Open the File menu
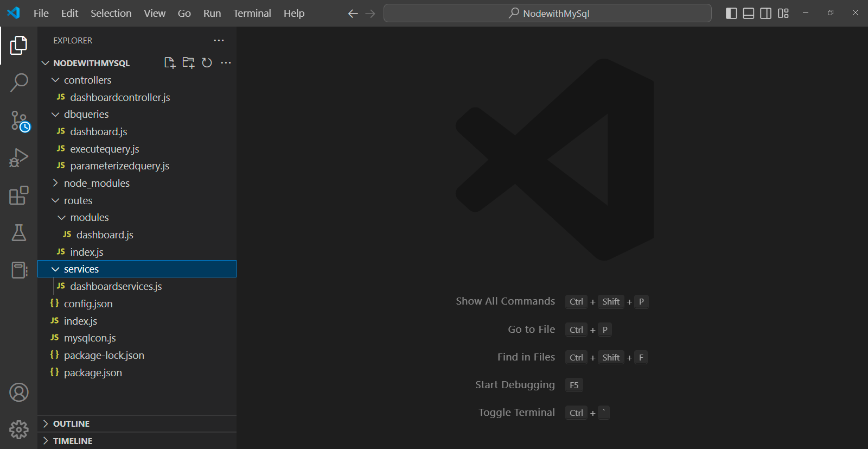 click(x=41, y=14)
